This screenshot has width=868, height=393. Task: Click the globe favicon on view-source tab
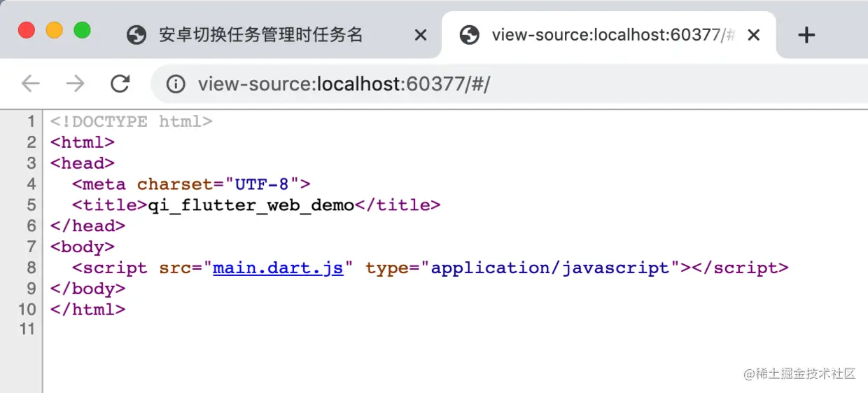470,35
